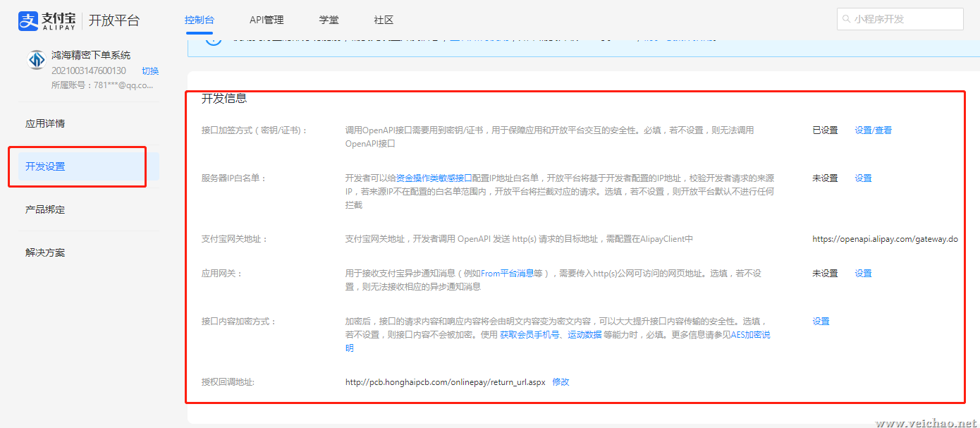Image resolution: width=980 pixels, height=428 pixels.
Task: Open the 获取会员手机号 link
Action: pyautogui.click(x=529, y=334)
